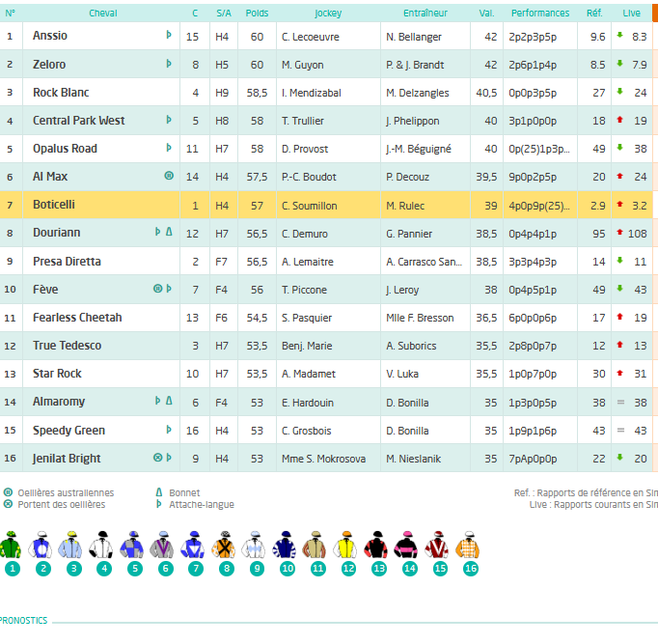Click jockey C. Soumillon's name
658x644 pixels.
click(x=310, y=206)
